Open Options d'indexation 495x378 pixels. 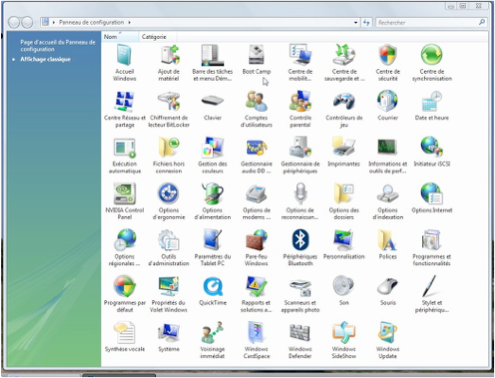[388, 201]
